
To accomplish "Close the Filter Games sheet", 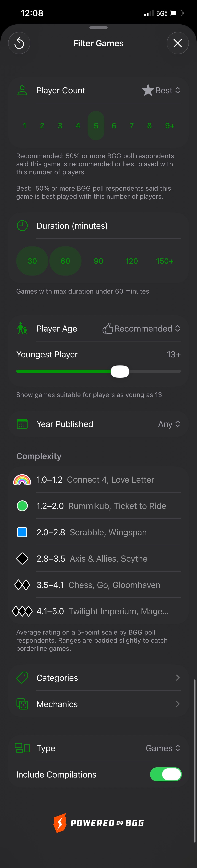I will (x=177, y=43).
